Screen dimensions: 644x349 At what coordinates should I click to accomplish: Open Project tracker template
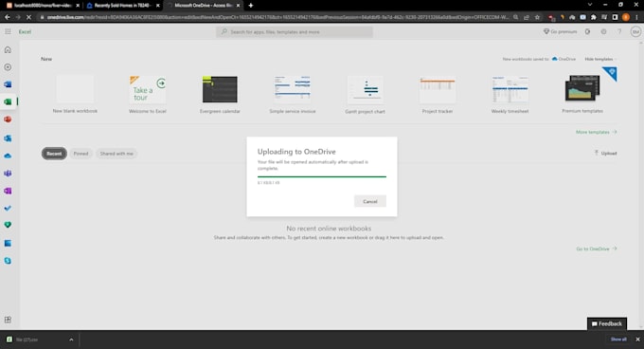438,94
